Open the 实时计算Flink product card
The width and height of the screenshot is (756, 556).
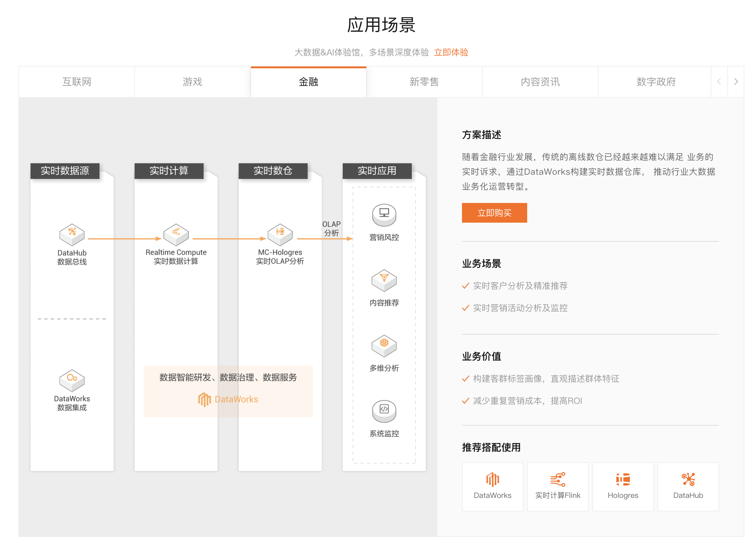click(x=557, y=486)
